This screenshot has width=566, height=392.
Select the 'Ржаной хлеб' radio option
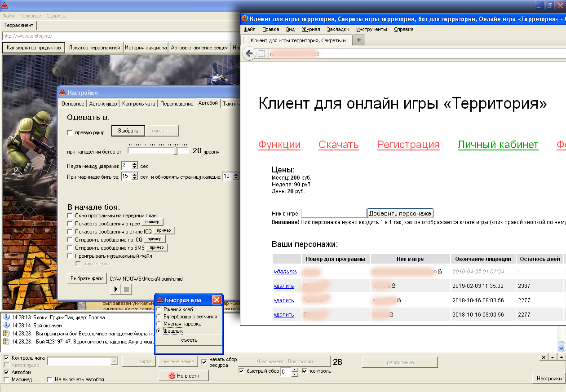[159, 309]
